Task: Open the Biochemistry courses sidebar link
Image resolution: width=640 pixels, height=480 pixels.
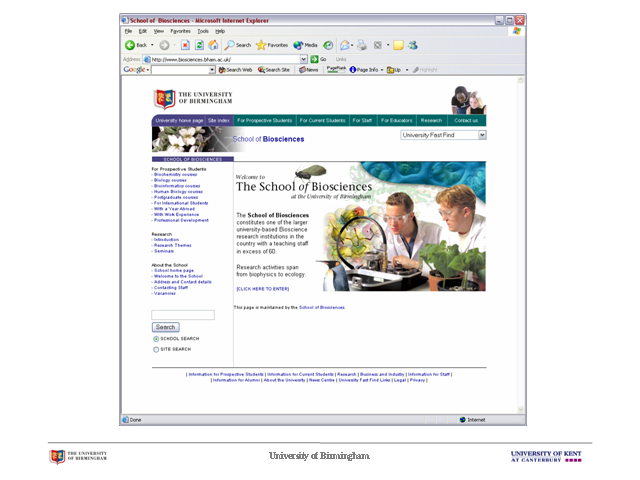Action: click(x=176, y=175)
